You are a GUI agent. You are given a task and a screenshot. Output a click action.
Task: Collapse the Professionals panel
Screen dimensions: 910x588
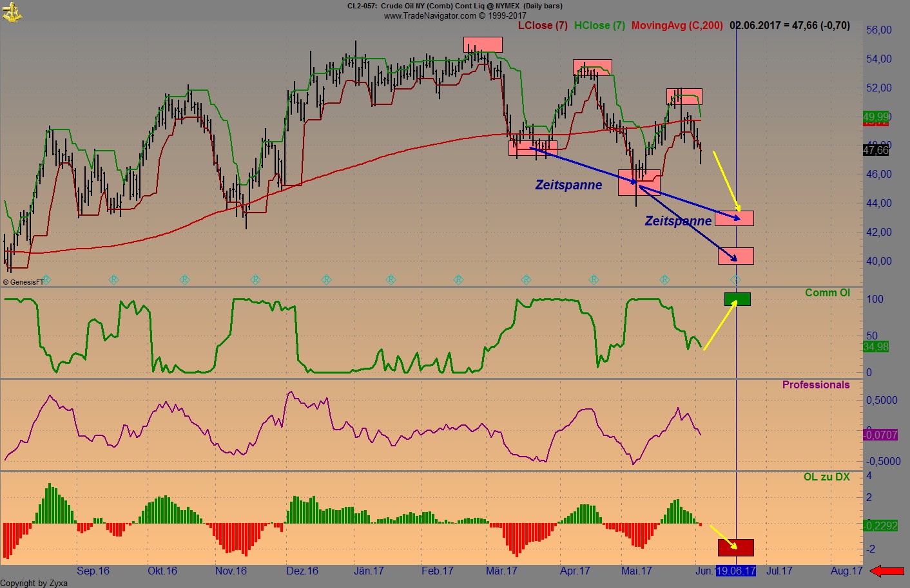click(816, 384)
